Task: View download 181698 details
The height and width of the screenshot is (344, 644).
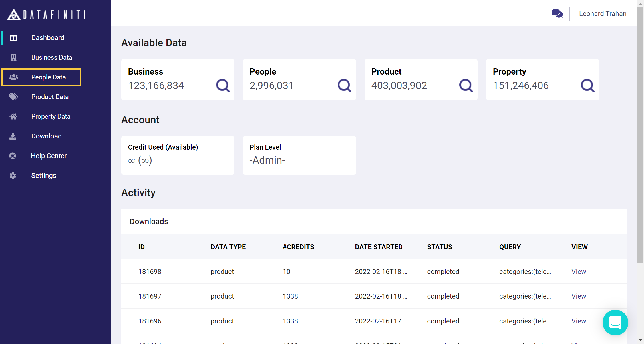Action: click(x=579, y=272)
